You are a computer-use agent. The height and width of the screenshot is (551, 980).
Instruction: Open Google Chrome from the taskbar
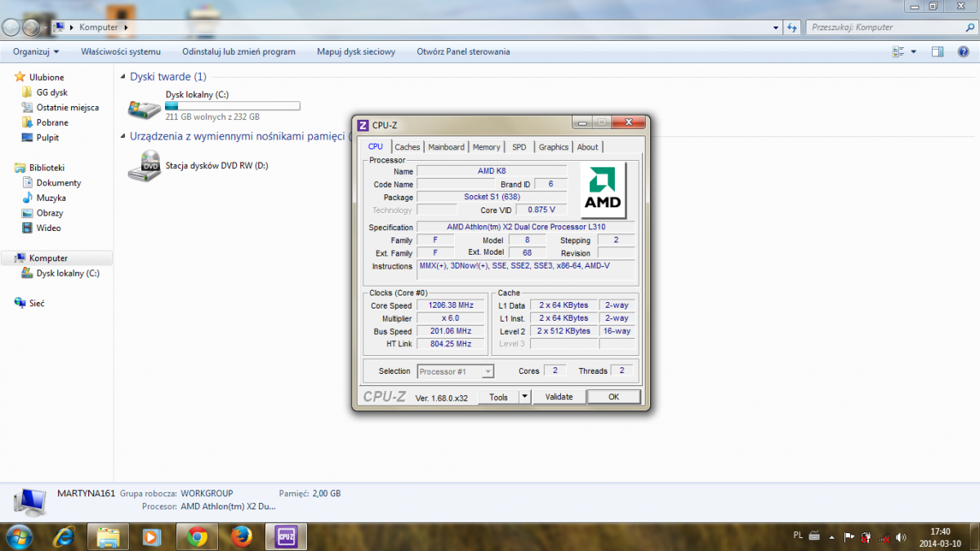197,536
